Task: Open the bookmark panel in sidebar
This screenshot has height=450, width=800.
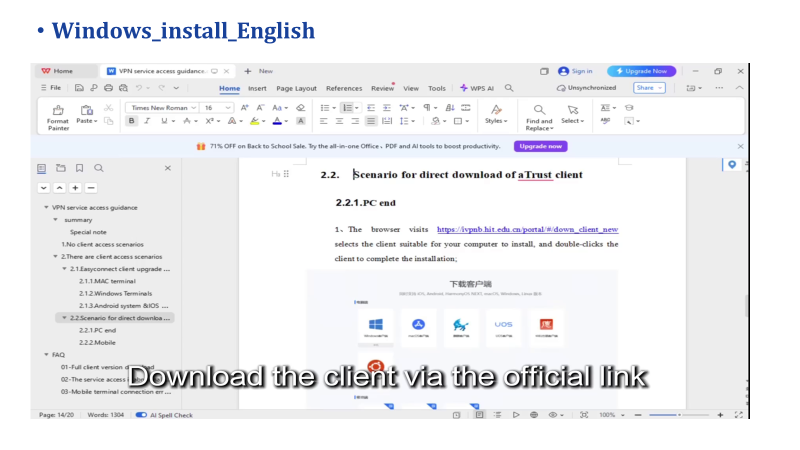Action: (x=79, y=168)
